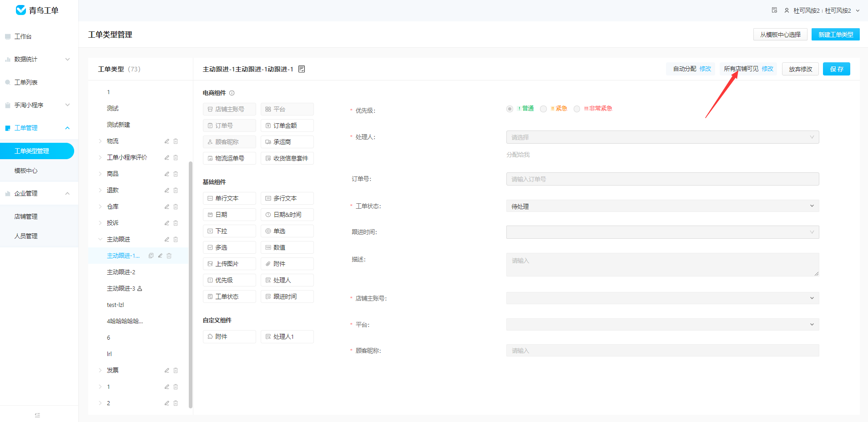Open user account dropdown arrow
This screenshot has height=422, width=868.
858,10
